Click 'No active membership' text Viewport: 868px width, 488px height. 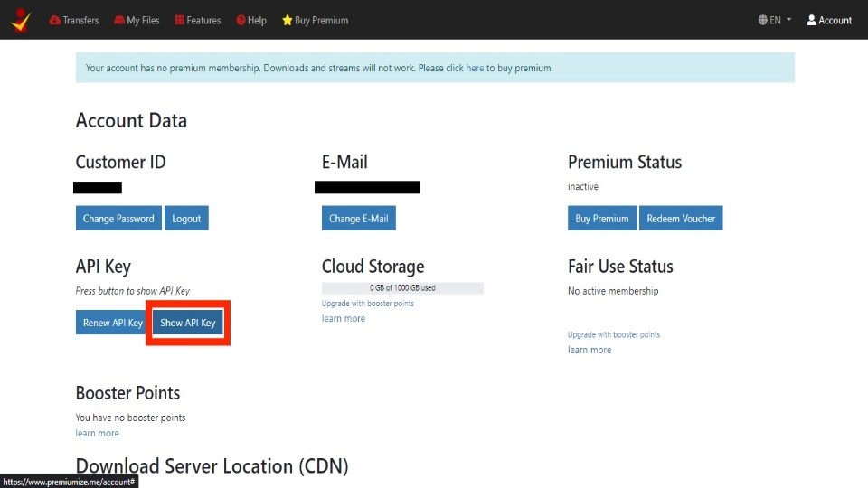pos(613,290)
